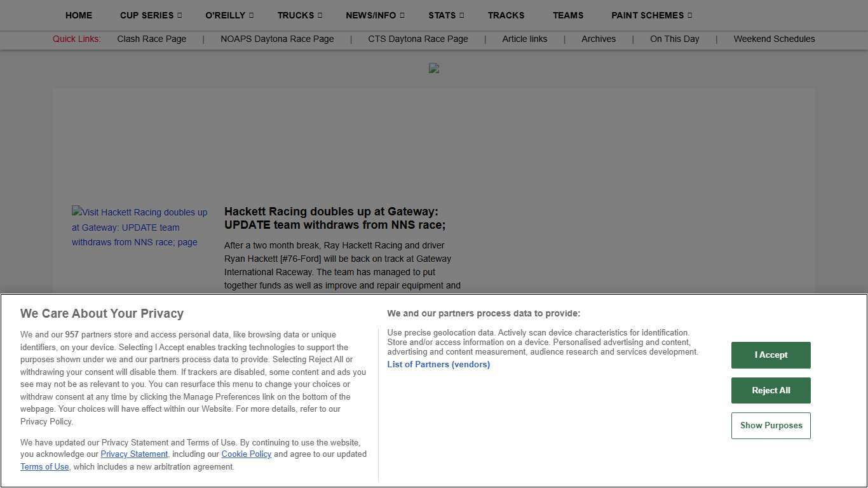Expand the STATS dropdown menu
Image resolution: width=868 pixels, height=488 pixels.
tap(442, 15)
